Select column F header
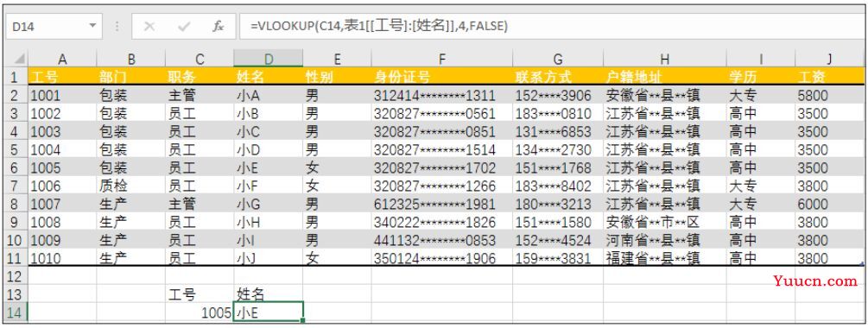 pyautogui.click(x=441, y=59)
